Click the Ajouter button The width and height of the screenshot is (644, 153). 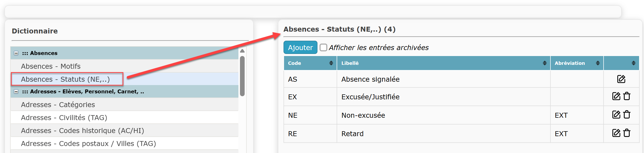tap(300, 47)
